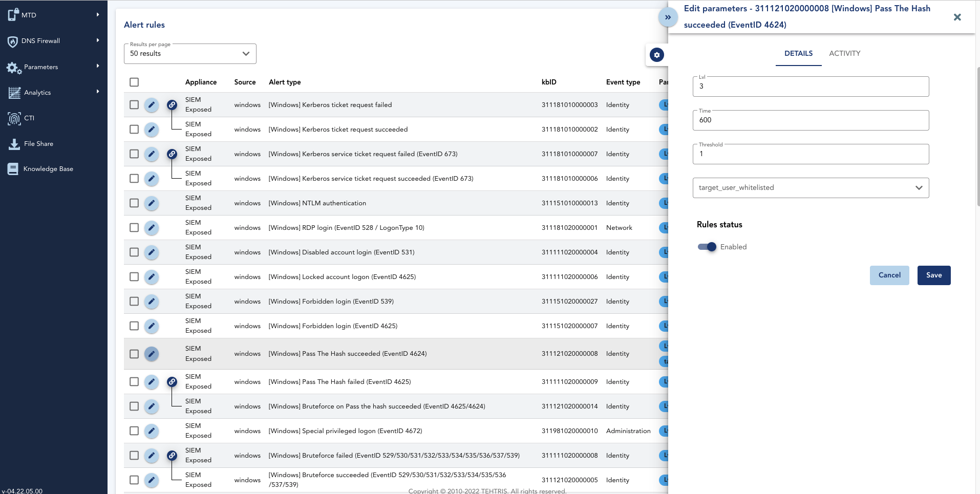Check the Locked account logon row
This screenshot has width=980, height=494.
click(134, 276)
